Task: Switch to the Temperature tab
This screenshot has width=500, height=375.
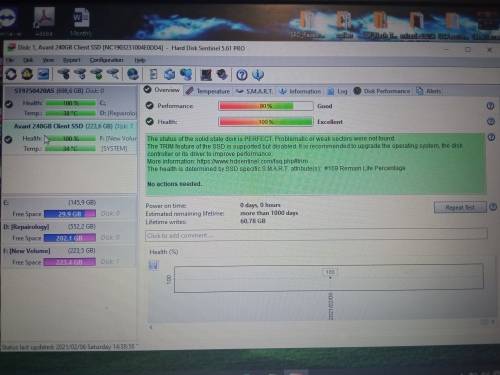Action: tap(208, 91)
